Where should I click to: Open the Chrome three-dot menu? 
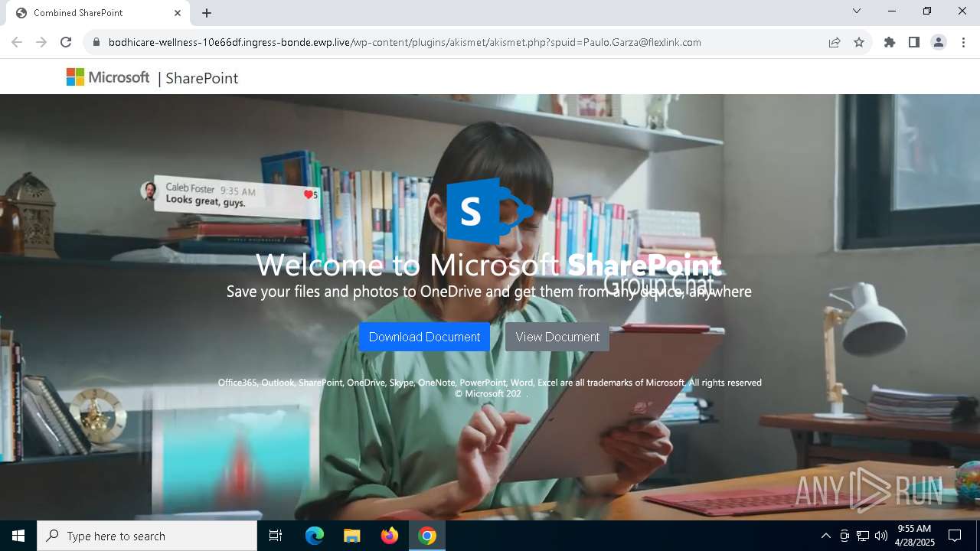pyautogui.click(x=963, y=42)
